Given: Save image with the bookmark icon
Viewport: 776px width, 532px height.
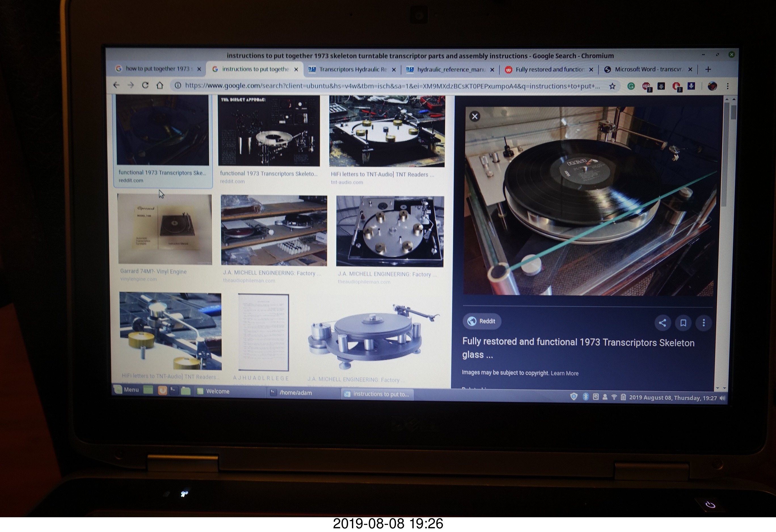Looking at the screenshot, I should point(683,323).
